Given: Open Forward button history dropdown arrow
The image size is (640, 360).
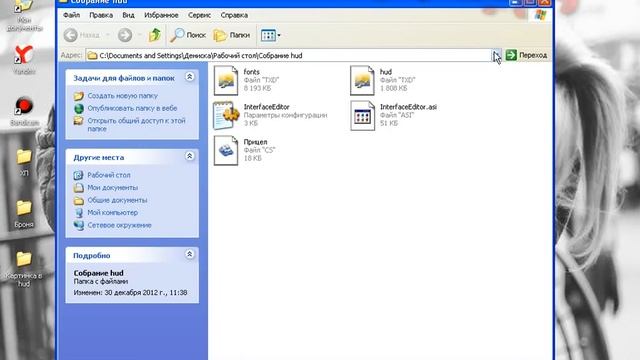Looking at the screenshot, I should [139, 35].
